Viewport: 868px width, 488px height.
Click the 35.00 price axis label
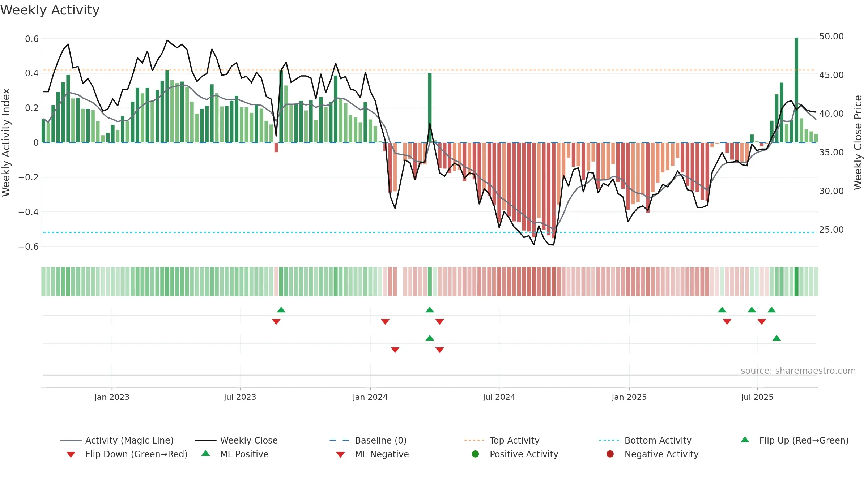coord(831,152)
